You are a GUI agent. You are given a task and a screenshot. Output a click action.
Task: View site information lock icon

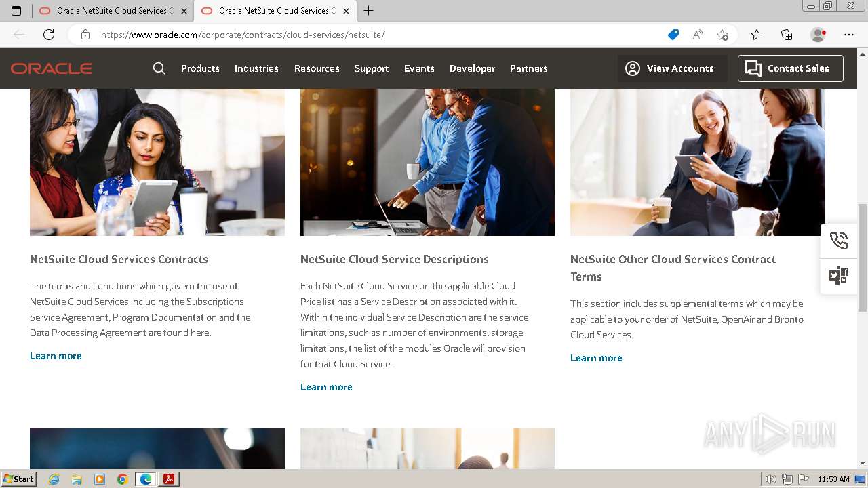[x=85, y=35]
